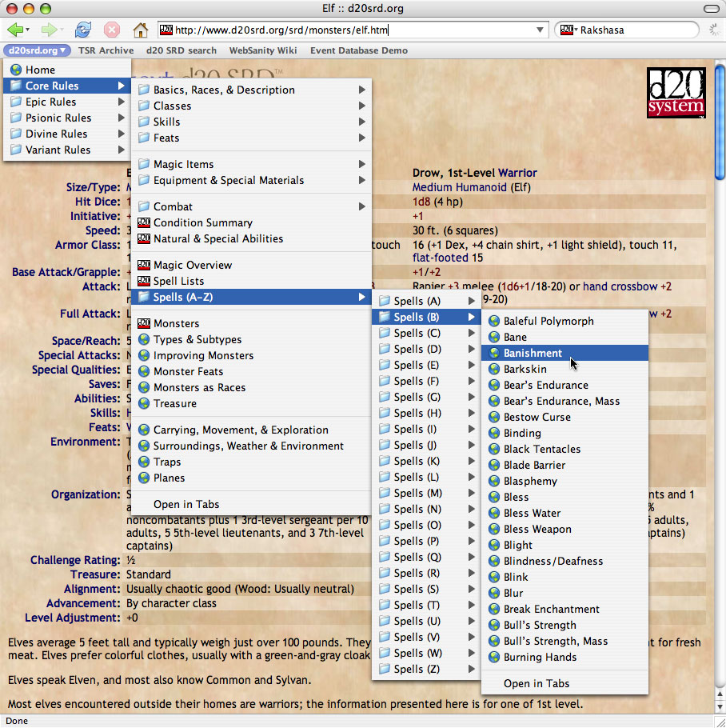
Task: Expand the Divine Rules submenu
Action: [67, 134]
